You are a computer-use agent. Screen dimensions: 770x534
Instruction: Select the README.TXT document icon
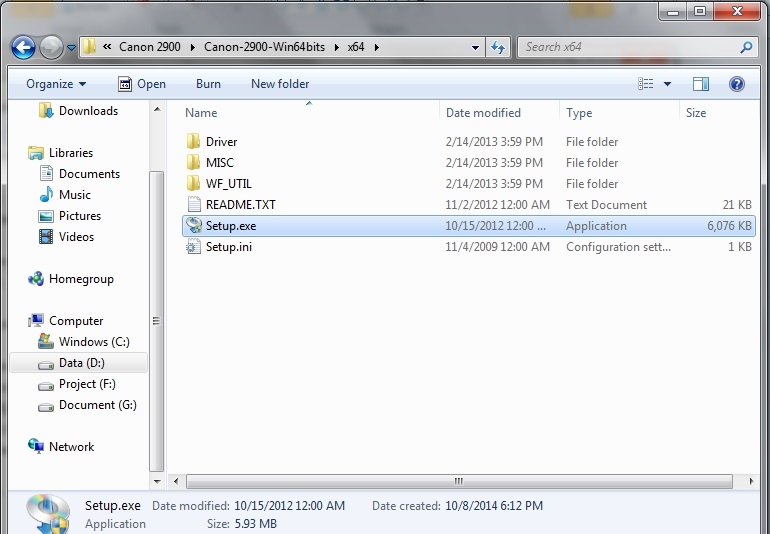click(x=193, y=205)
